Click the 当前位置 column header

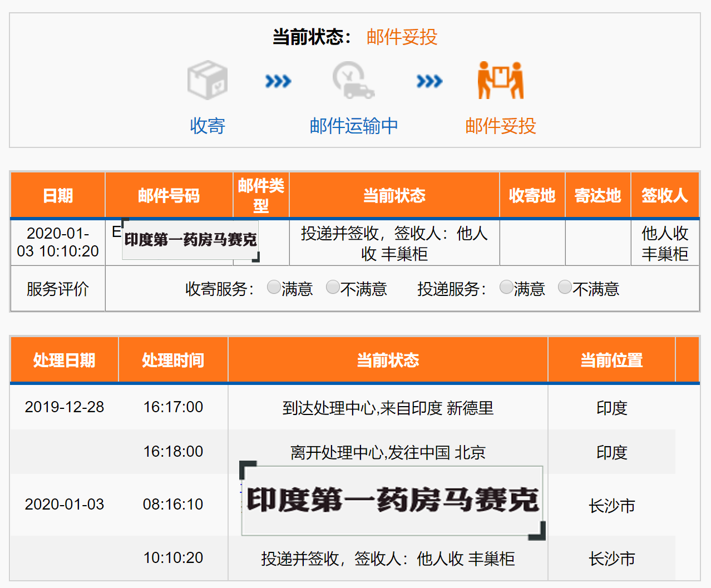[x=611, y=360]
